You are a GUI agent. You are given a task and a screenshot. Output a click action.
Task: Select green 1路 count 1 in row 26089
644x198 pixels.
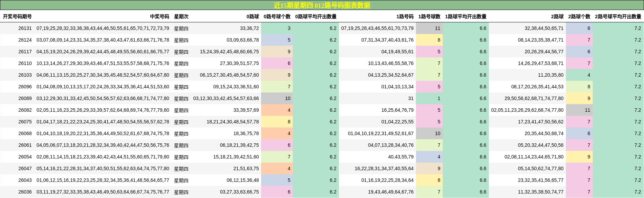coord(429,98)
